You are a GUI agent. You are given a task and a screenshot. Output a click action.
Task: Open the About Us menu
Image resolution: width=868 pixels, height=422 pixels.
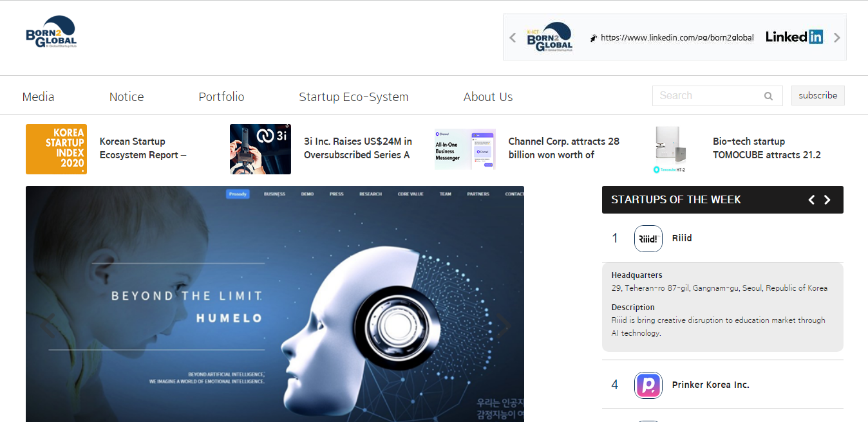(x=488, y=96)
